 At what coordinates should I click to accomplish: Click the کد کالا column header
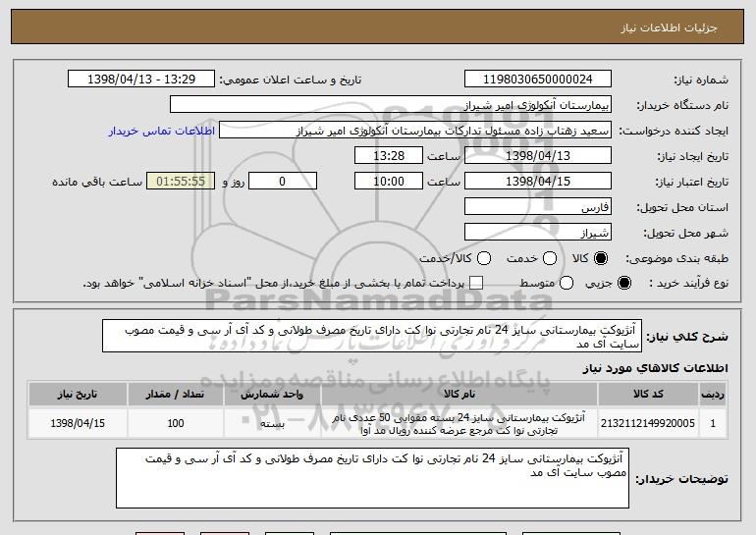coord(648,395)
